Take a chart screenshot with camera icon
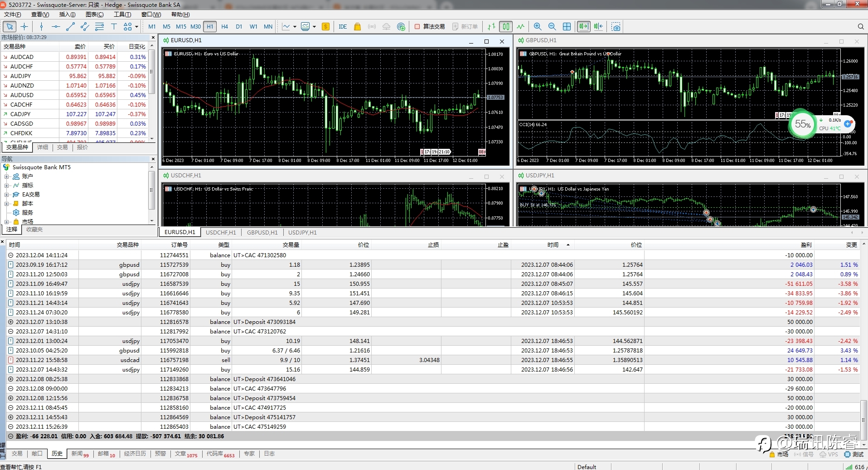 616,27
